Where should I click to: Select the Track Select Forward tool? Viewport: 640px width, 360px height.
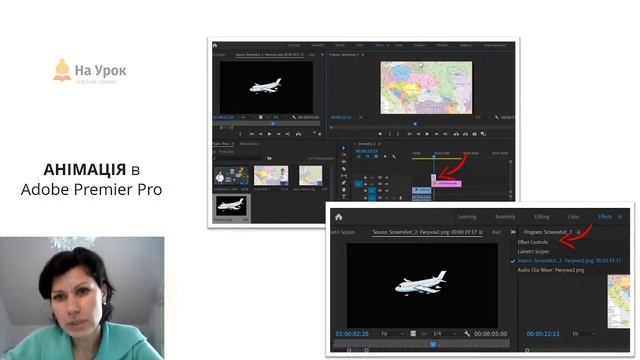coord(344,155)
